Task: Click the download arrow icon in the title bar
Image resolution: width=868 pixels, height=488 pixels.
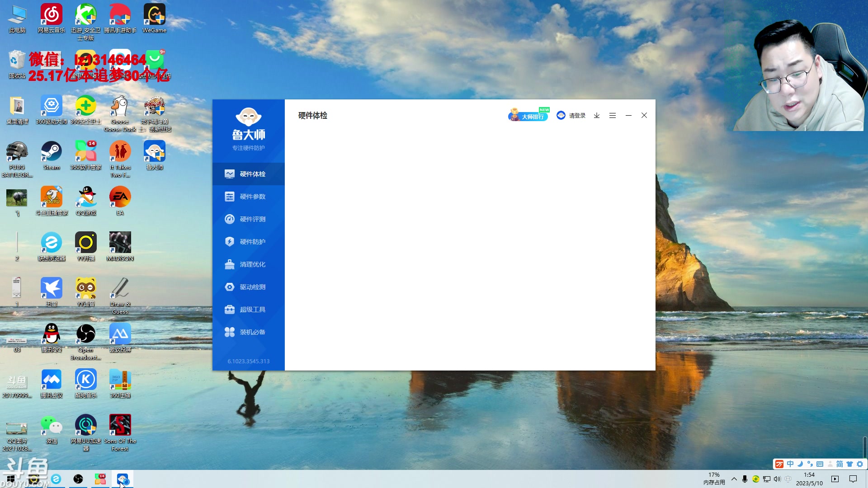Action: [x=597, y=116]
